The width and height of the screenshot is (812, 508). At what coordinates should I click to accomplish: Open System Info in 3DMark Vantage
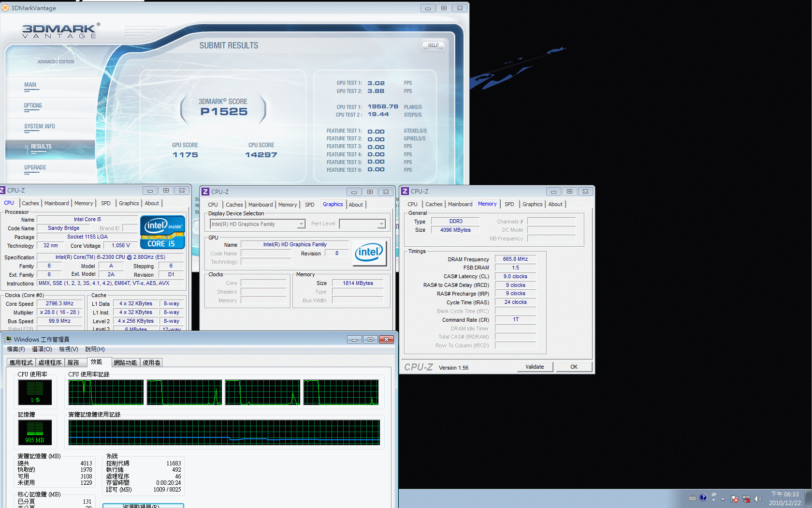(x=39, y=126)
